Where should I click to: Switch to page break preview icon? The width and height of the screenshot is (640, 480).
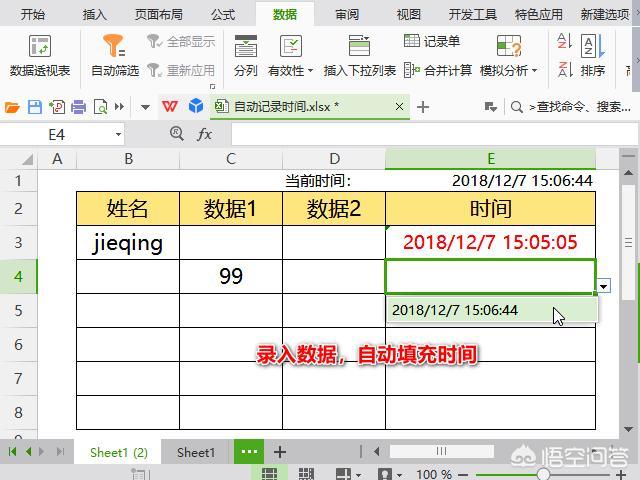306,474
